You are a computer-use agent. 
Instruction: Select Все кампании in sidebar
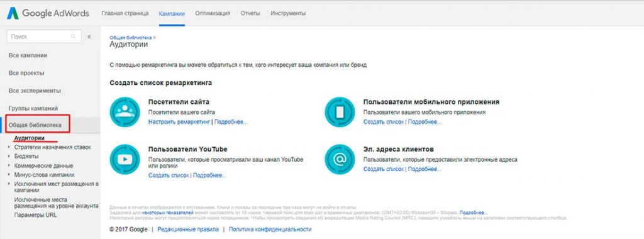(x=28, y=55)
